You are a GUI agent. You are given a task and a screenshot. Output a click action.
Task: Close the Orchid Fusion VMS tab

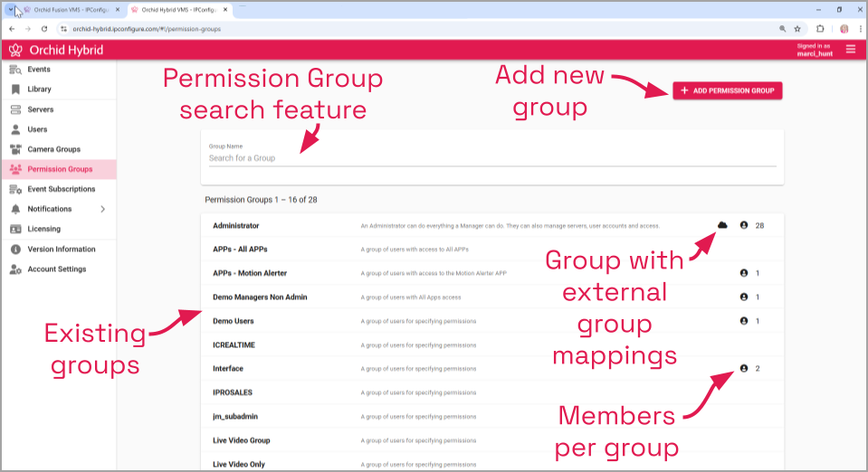tap(118, 10)
